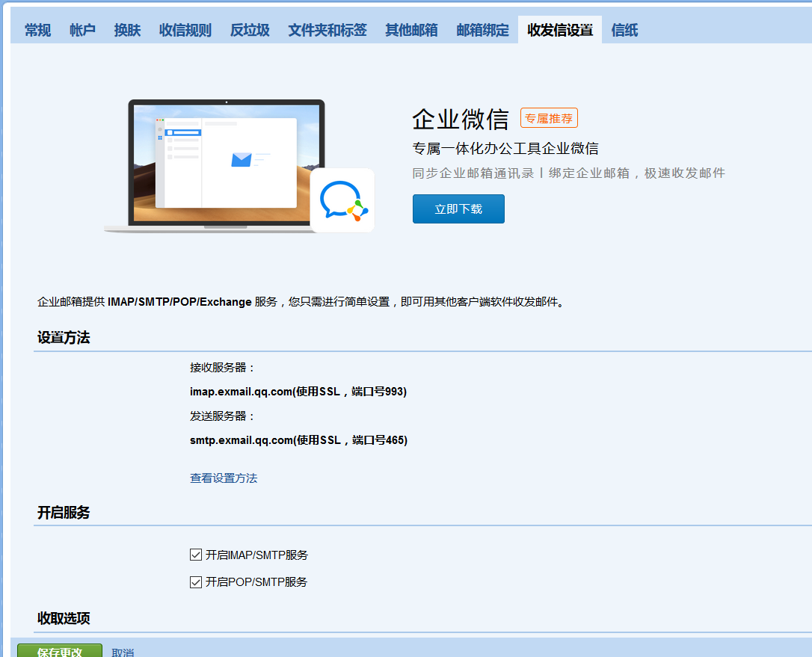Click the 专属一体化办公工具企业微信 subtitle

[505, 149]
